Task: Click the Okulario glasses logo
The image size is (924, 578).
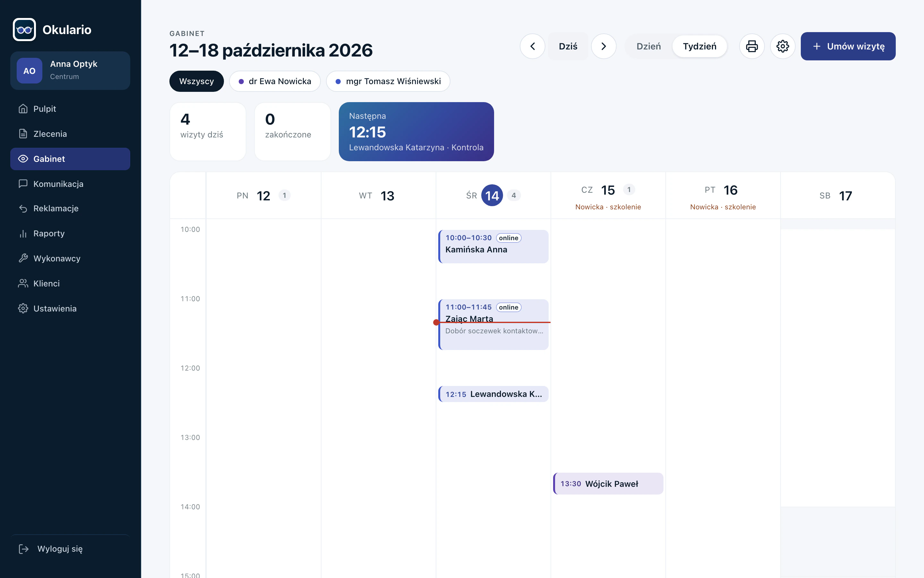Action: coord(24,30)
